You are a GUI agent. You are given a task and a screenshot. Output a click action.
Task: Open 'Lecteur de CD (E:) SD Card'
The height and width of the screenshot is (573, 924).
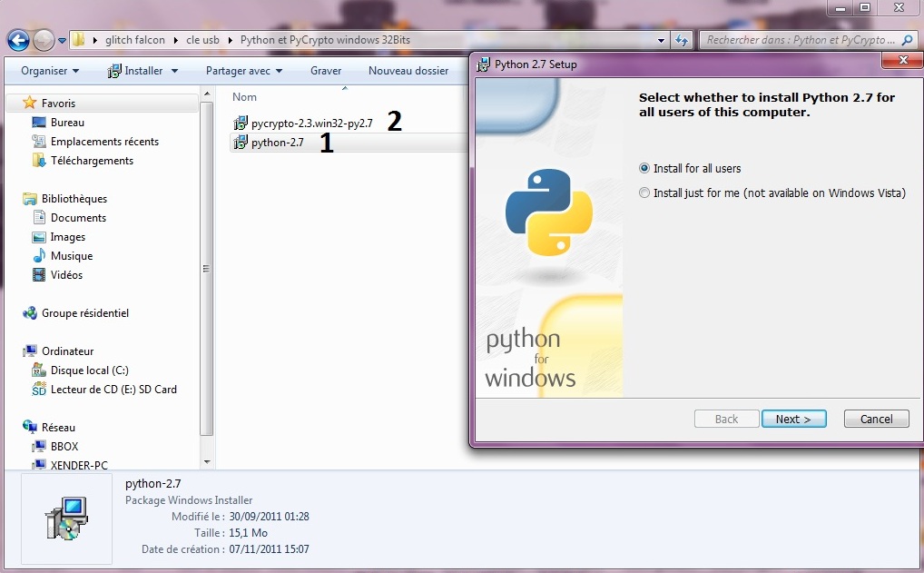(113, 389)
